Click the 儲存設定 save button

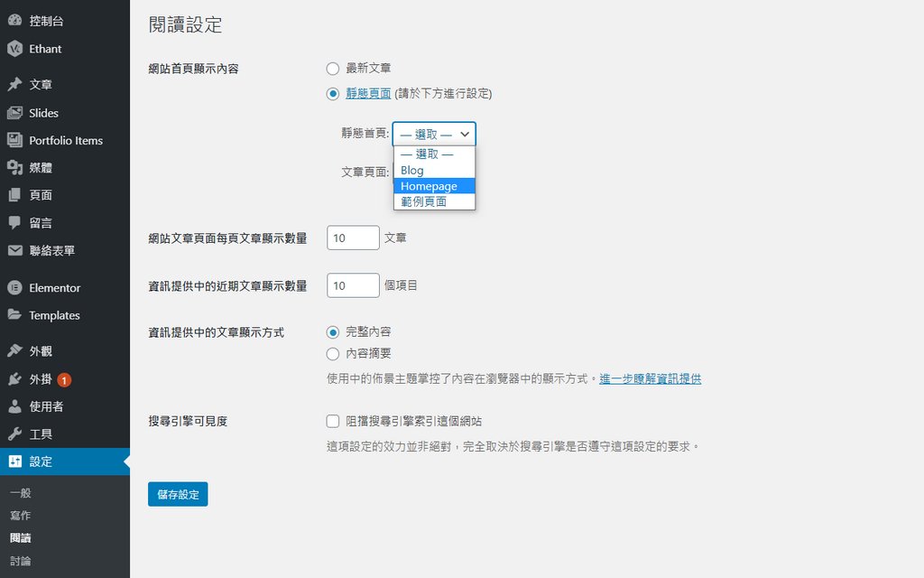point(177,494)
